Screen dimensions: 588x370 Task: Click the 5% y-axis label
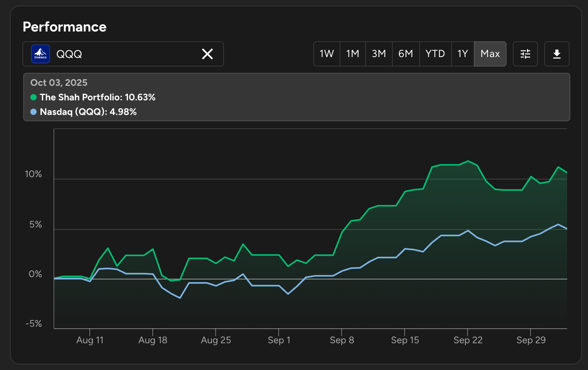(x=35, y=224)
